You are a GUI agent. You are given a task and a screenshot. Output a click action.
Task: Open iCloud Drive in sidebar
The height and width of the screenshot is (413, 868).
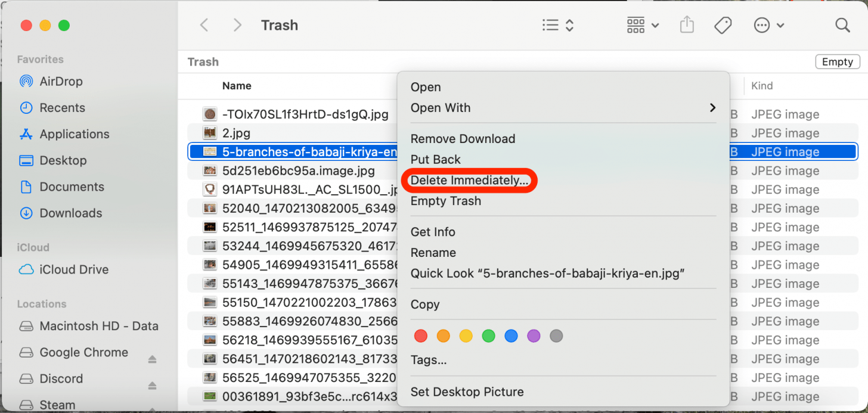pyautogui.click(x=74, y=269)
